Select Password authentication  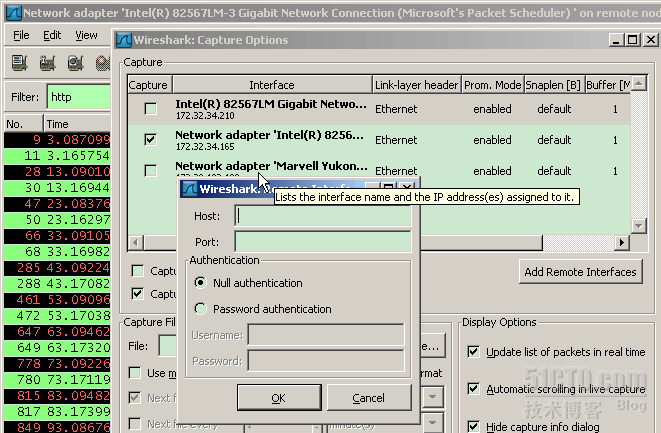200,309
